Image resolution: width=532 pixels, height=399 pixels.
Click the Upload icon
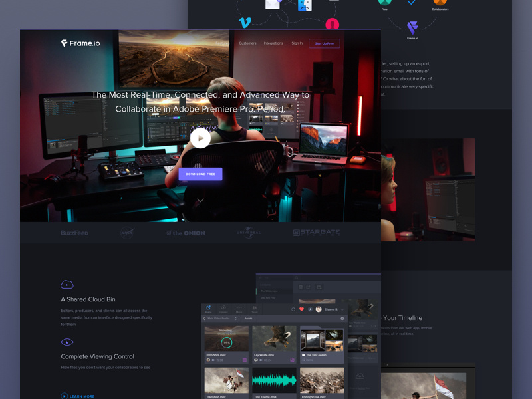pos(223,308)
